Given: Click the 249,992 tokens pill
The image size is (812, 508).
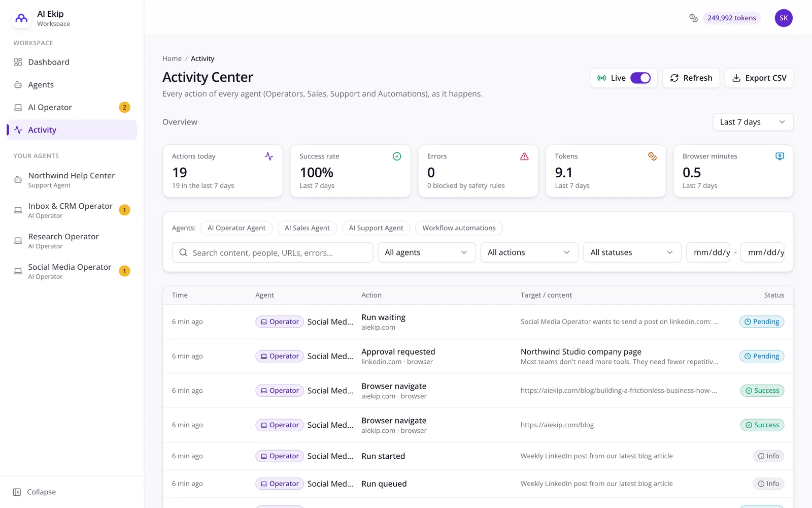Looking at the screenshot, I should pyautogui.click(x=731, y=18).
